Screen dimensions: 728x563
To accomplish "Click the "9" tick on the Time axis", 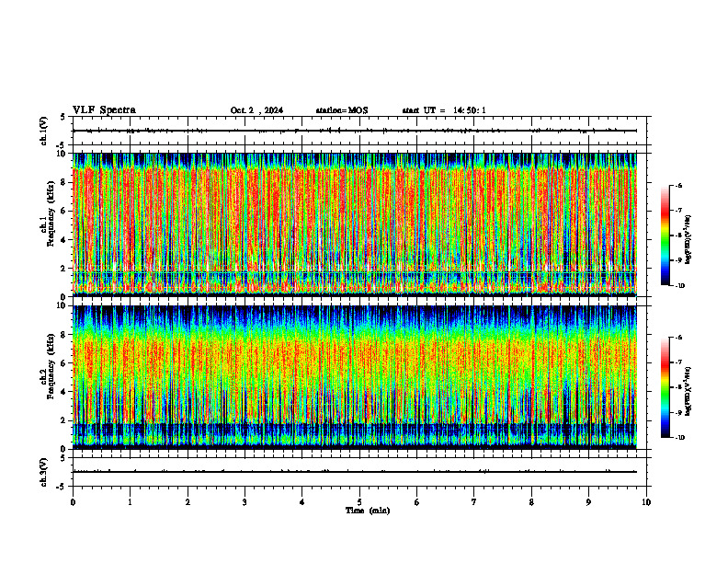I will point(588,502).
